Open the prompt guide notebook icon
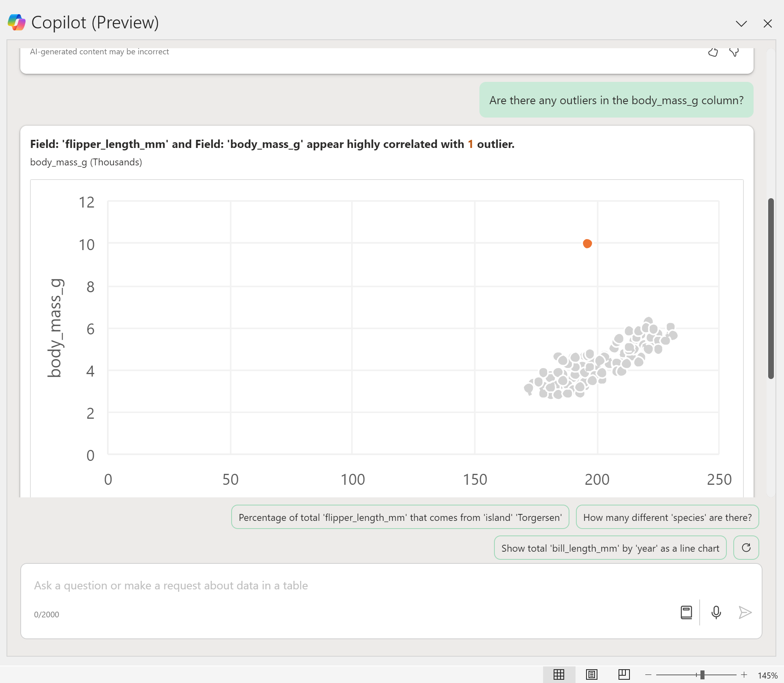Image resolution: width=784 pixels, height=683 pixels. click(x=686, y=612)
